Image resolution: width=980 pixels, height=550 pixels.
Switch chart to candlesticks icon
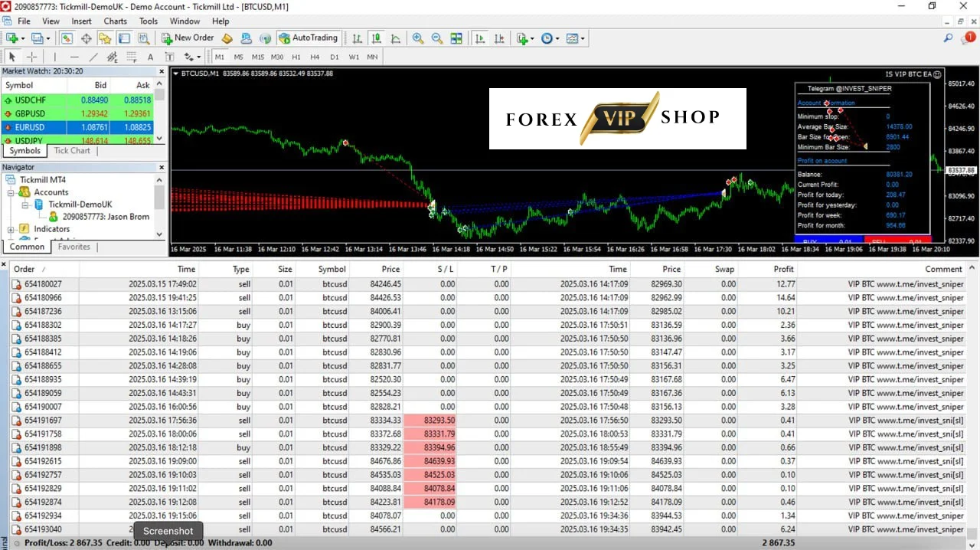[377, 38]
